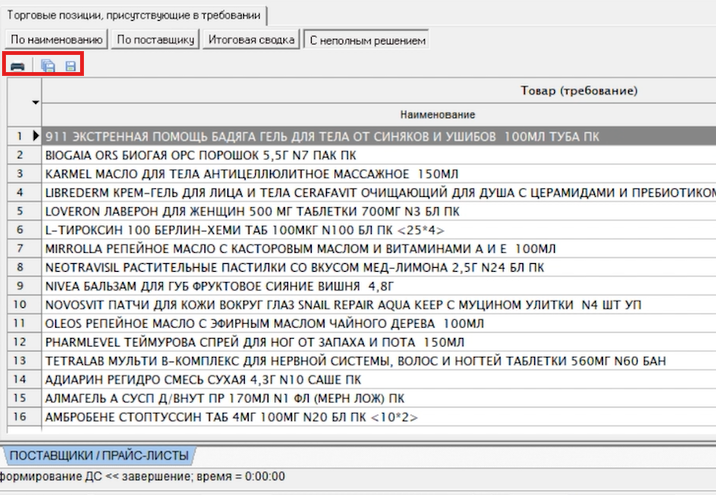Click the save diskette icon
716x495 pixels.
pyautogui.click(x=70, y=66)
